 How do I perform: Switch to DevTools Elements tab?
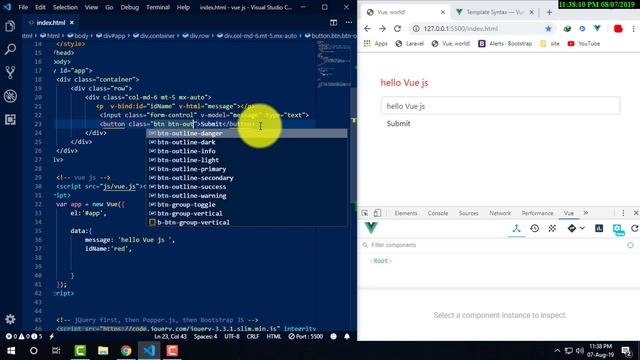click(x=406, y=213)
